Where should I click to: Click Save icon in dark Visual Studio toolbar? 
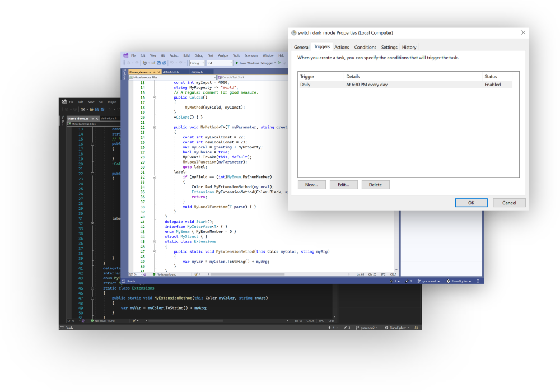(x=97, y=109)
